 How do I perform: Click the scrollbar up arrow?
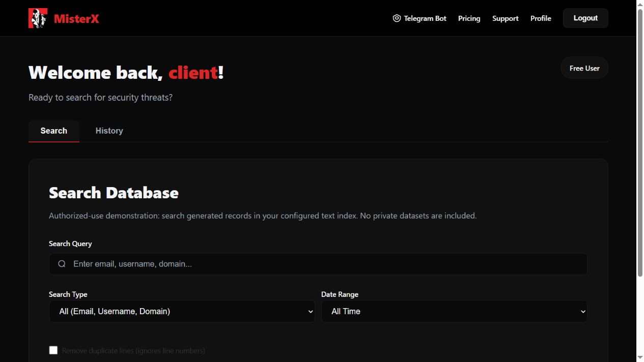[x=640, y=4]
